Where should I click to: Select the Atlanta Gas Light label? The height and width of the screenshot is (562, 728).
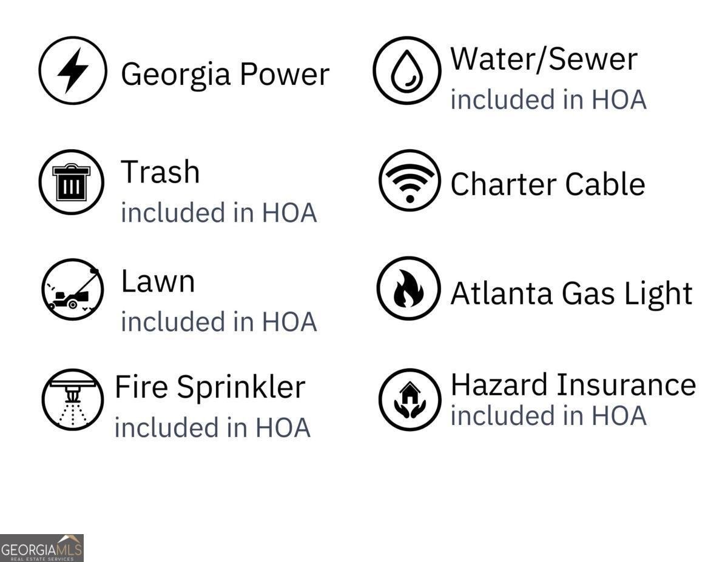coord(571,293)
